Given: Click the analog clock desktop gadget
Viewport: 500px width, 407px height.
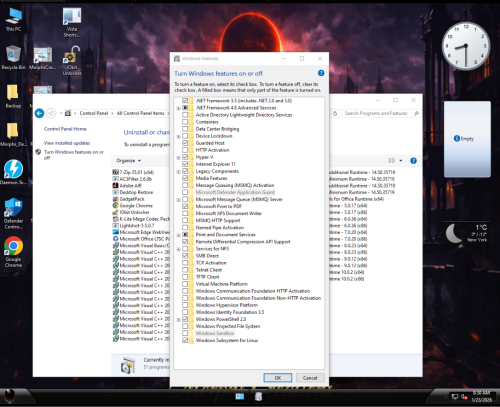Looking at the screenshot, I should (x=466, y=46).
